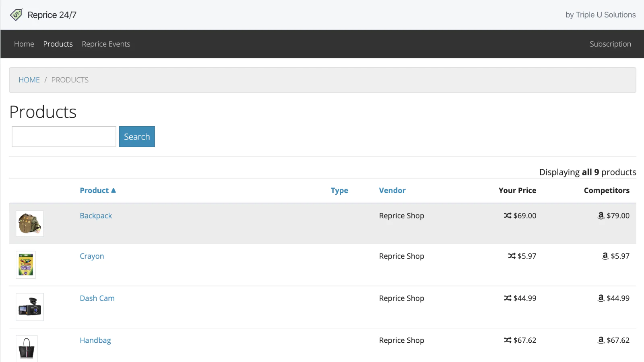Open the Crayon product link

pos(92,256)
